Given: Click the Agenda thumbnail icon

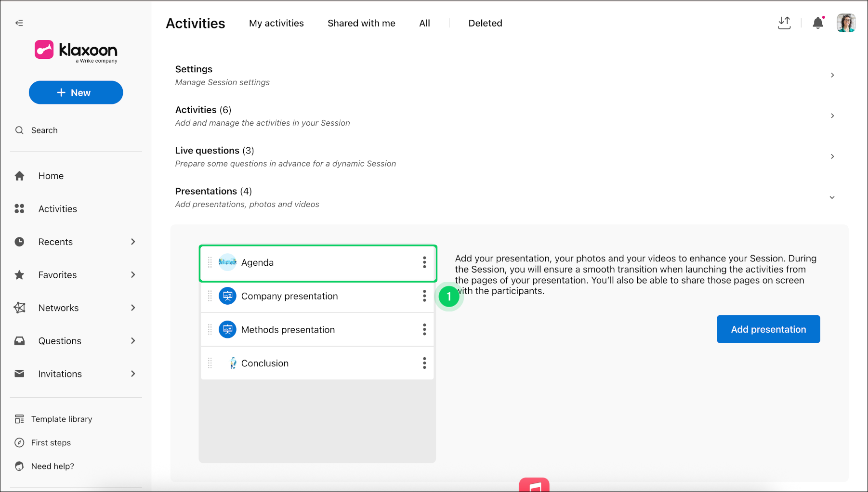Looking at the screenshot, I should (x=227, y=262).
